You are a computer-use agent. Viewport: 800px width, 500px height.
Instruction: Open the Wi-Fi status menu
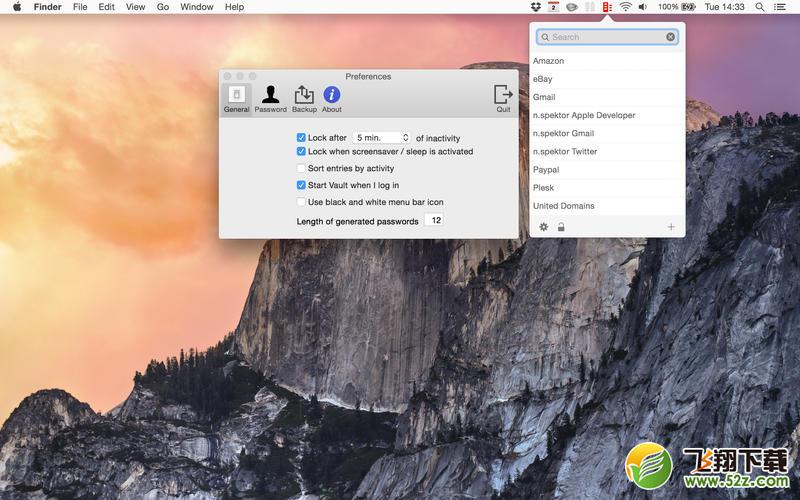coord(626,7)
